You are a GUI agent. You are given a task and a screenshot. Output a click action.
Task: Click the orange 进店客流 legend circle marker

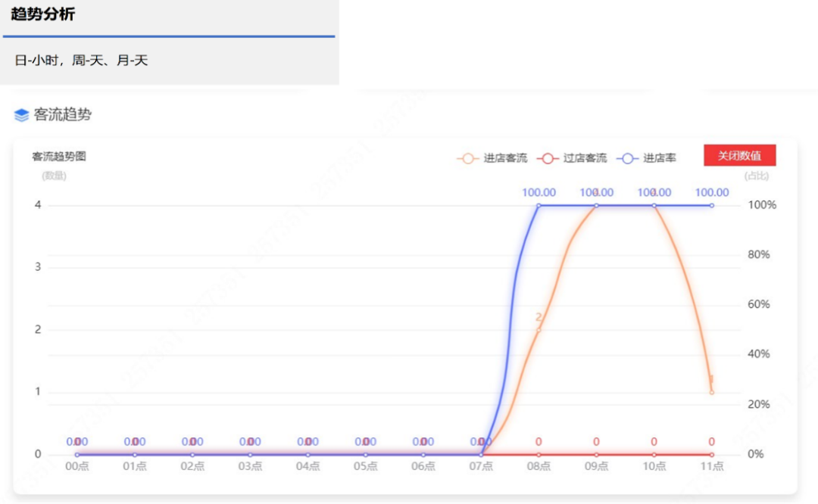(468, 158)
